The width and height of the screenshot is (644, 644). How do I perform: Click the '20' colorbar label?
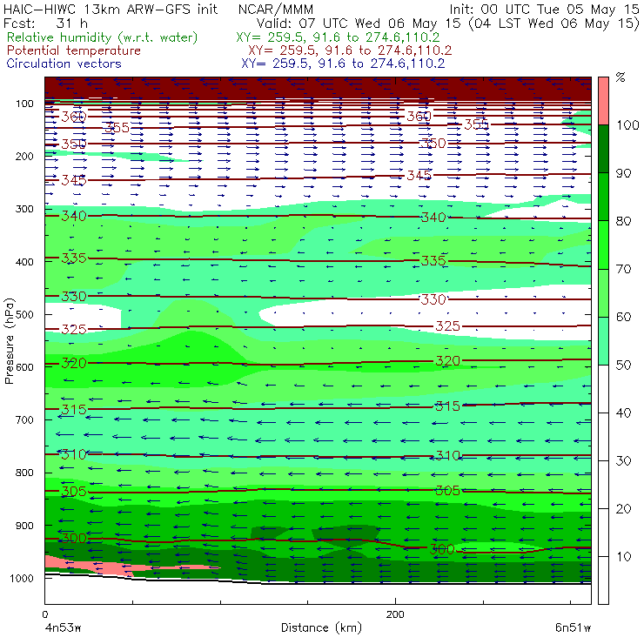point(623,509)
